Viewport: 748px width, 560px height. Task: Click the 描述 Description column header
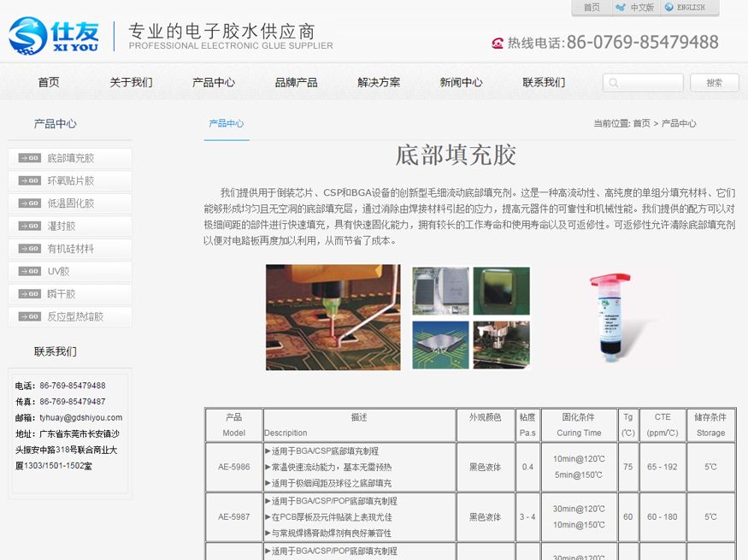coord(359,425)
